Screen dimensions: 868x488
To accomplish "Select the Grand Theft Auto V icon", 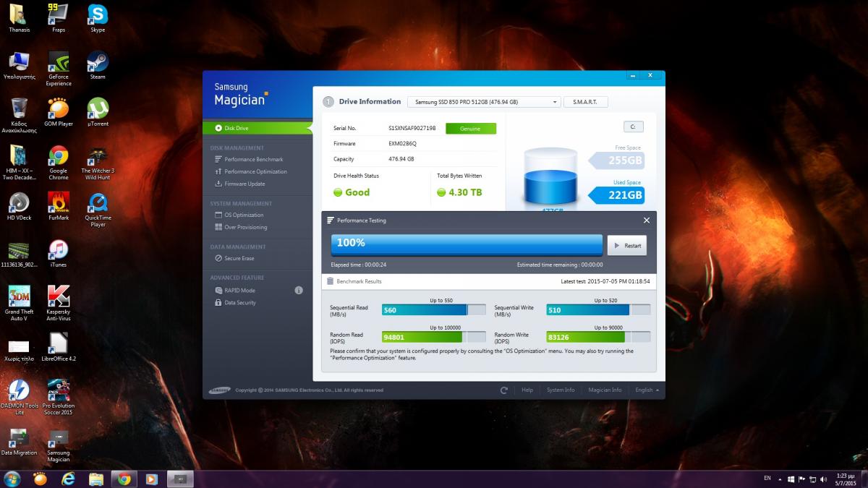I will point(20,303).
